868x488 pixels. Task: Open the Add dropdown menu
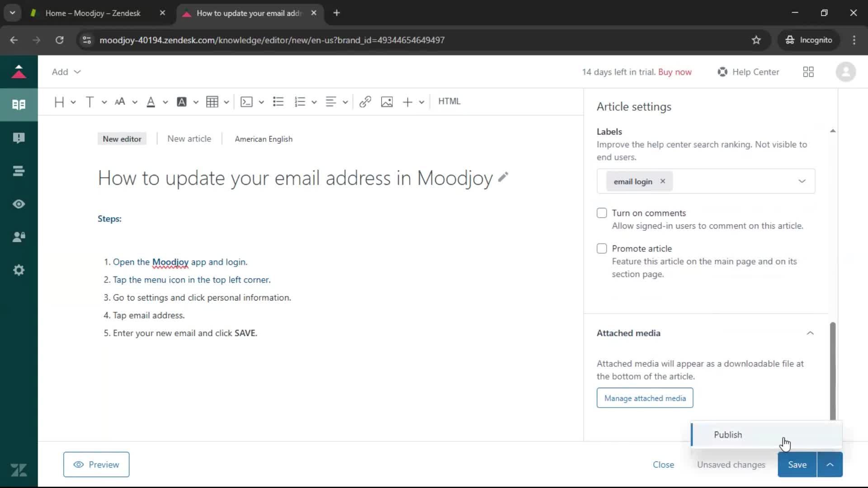pyautogui.click(x=66, y=72)
